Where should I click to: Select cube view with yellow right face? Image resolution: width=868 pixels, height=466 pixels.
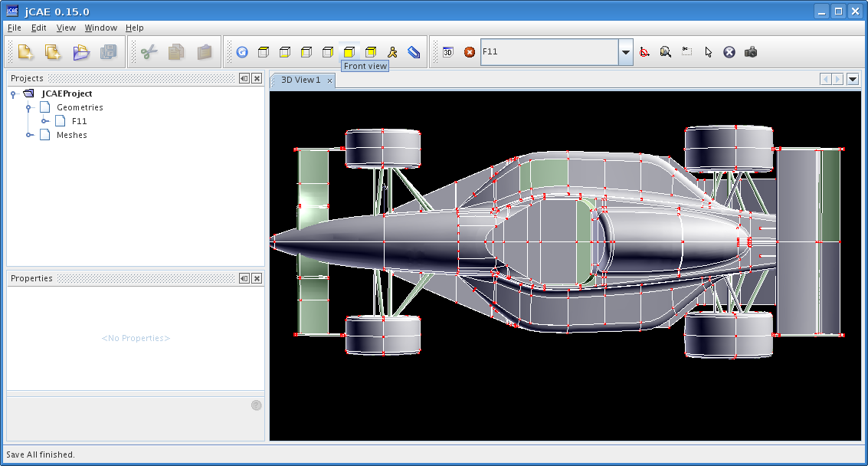(328, 52)
